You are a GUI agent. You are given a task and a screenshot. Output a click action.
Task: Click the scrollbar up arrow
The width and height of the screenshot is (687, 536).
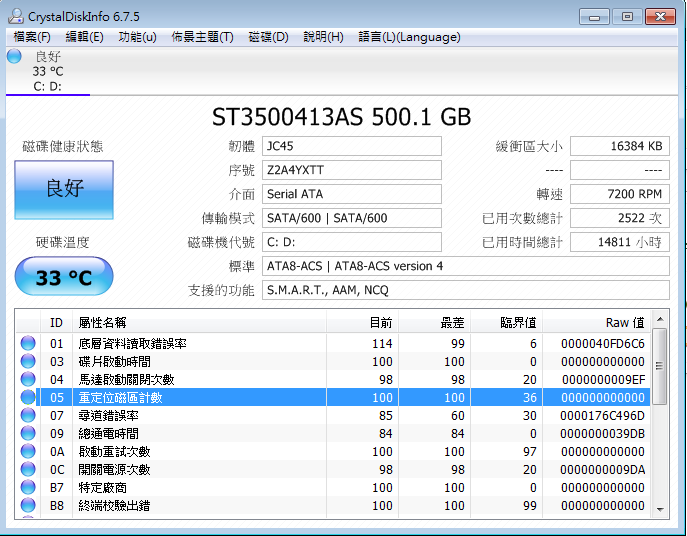pos(660,319)
